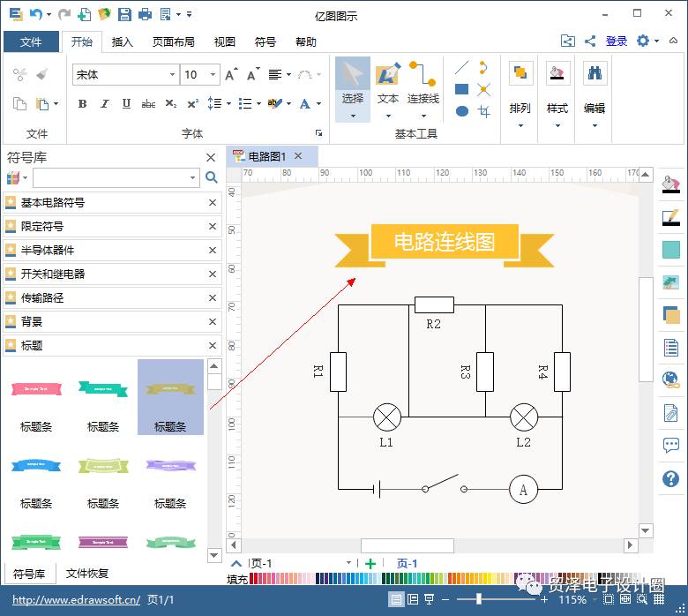
Task: Open the edrawsoft.cn website link
Action: (77, 600)
